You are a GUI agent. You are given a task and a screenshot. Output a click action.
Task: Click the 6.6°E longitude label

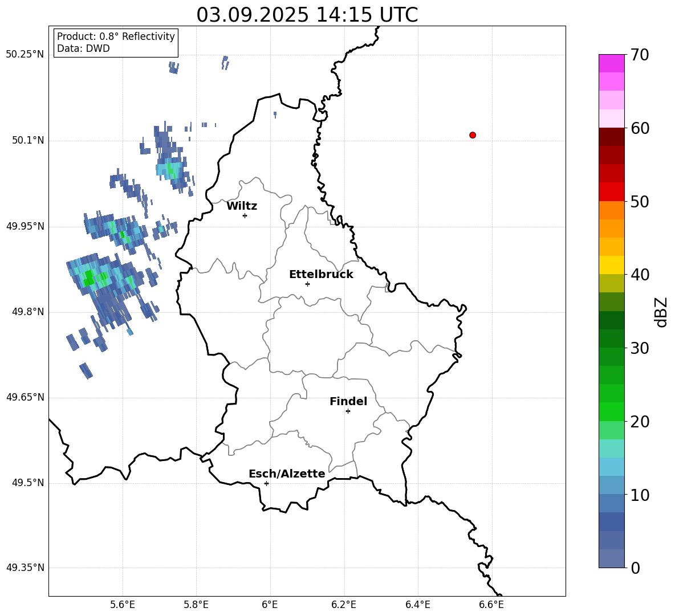(491, 605)
